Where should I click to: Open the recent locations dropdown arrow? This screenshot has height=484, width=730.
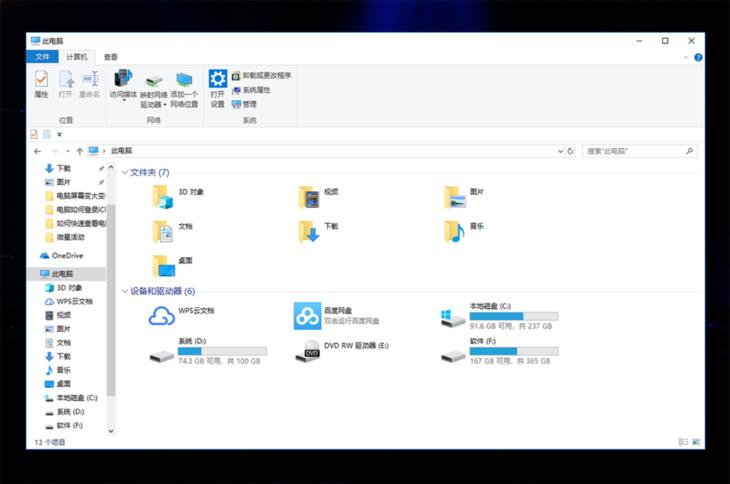68,151
